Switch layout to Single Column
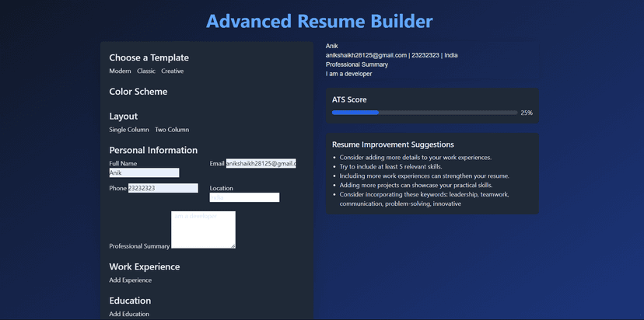This screenshot has height=320, width=644. 129,130
